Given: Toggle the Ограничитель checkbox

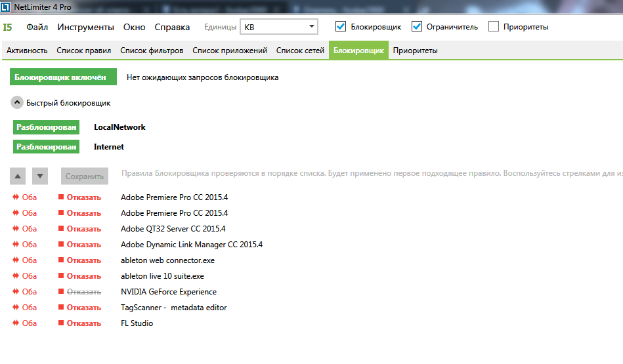Looking at the screenshot, I should [x=417, y=27].
